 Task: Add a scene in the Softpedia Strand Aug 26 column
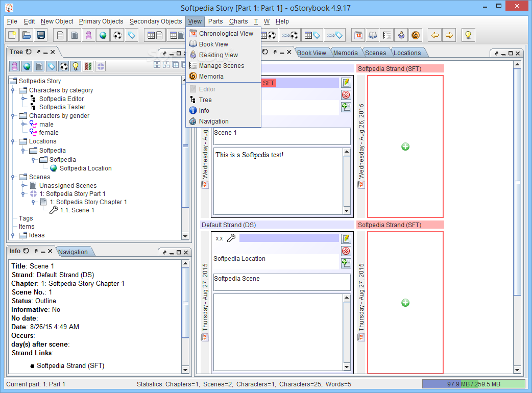(405, 146)
